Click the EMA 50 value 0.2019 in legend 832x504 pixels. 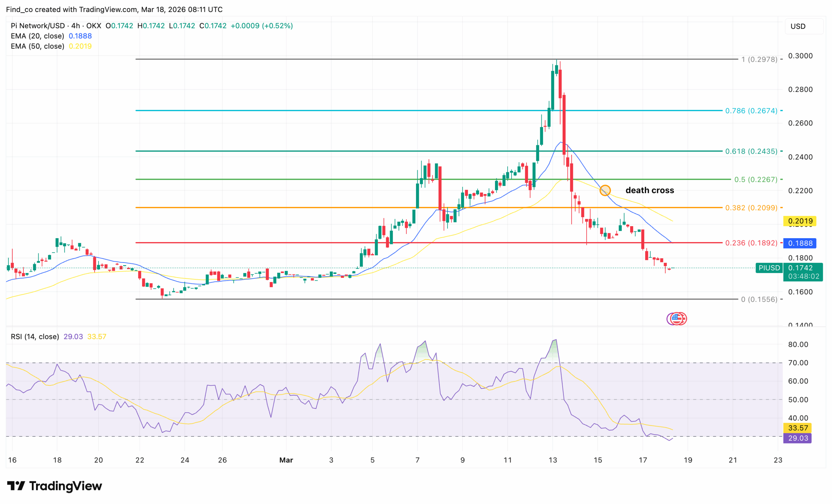click(80, 46)
